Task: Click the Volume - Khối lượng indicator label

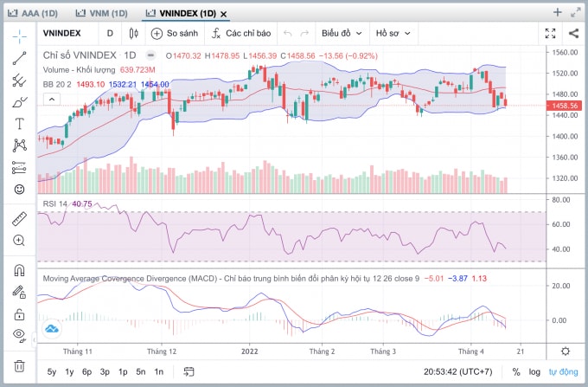Action: pos(80,70)
